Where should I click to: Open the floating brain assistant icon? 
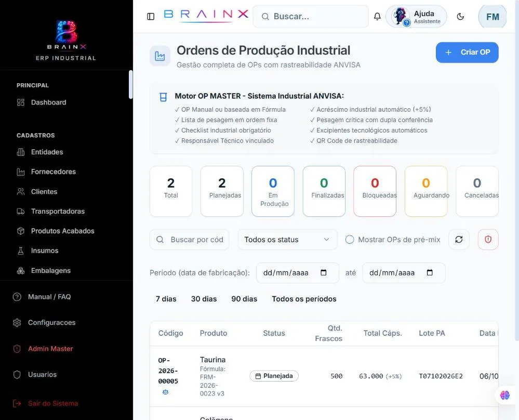(505, 395)
